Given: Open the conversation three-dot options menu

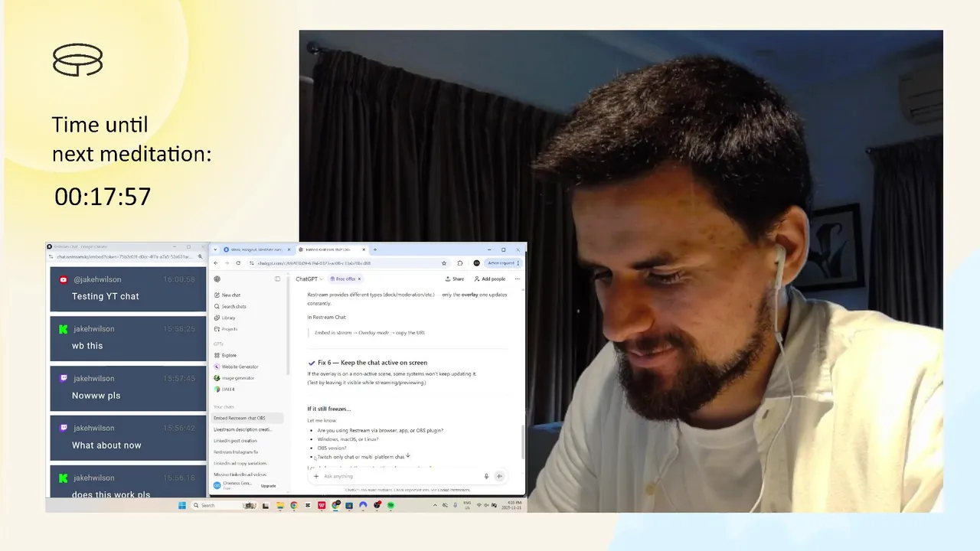Looking at the screenshot, I should tap(517, 279).
